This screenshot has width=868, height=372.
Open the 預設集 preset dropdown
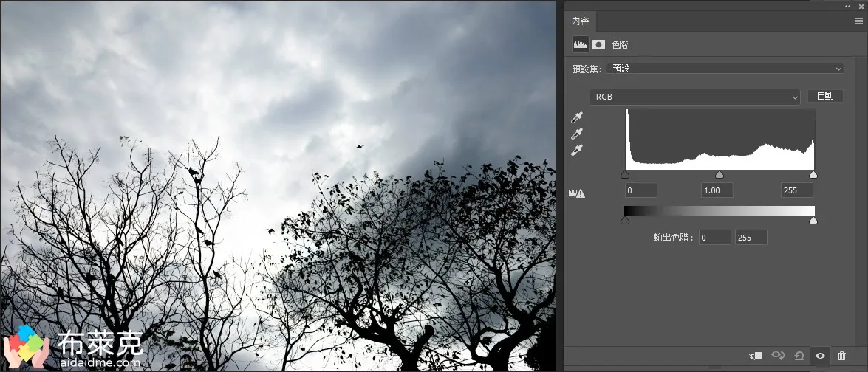pyautogui.click(x=725, y=69)
